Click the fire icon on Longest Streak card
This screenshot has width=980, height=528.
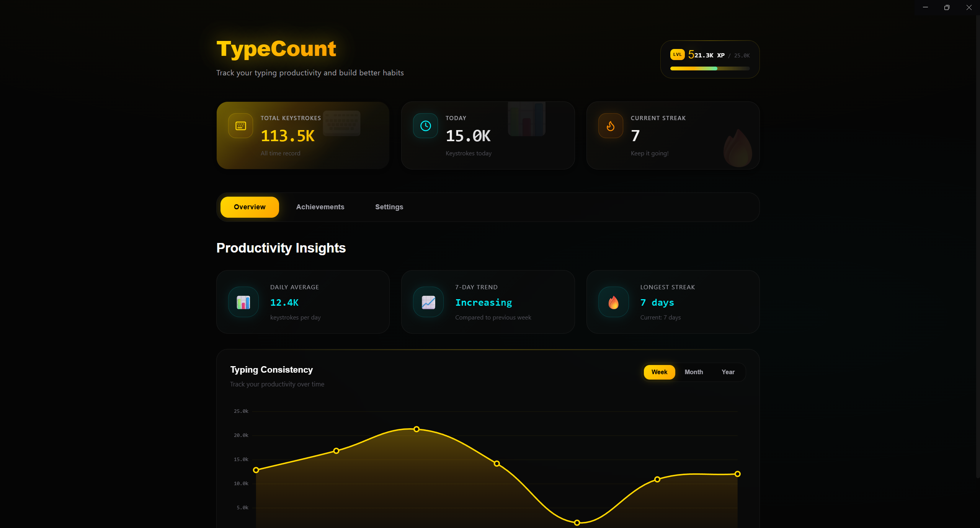point(613,302)
